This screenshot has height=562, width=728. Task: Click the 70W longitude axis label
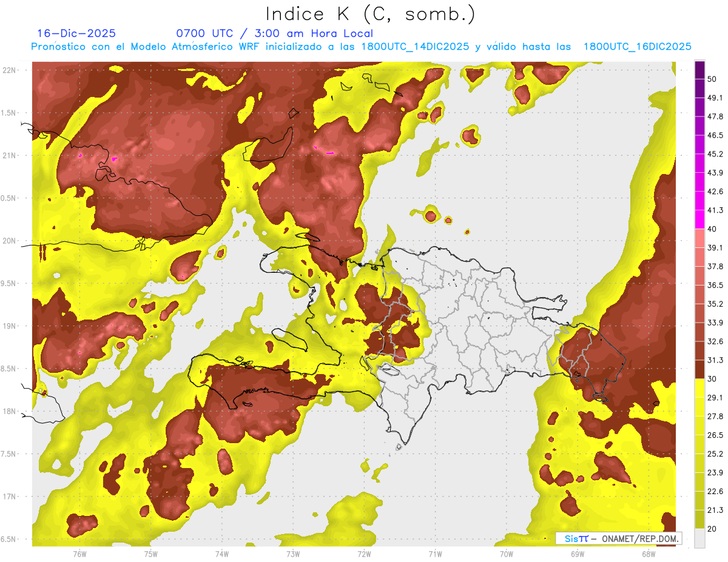click(507, 554)
